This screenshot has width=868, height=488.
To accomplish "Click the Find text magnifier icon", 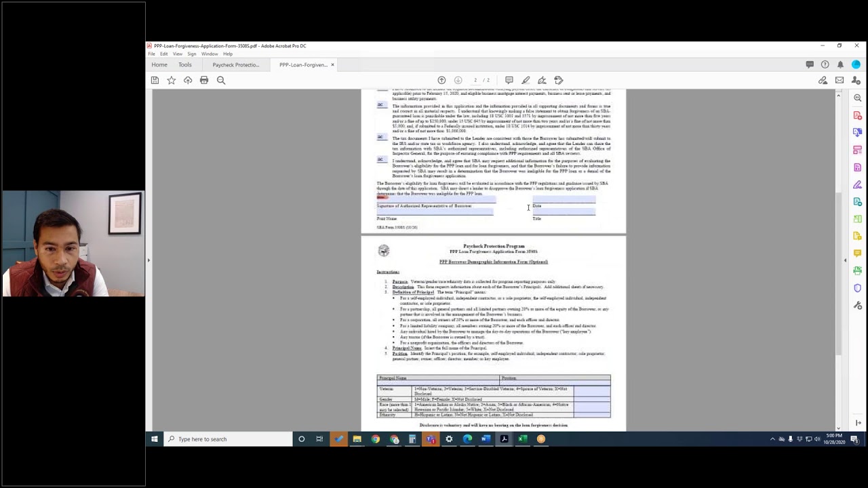I will [221, 80].
